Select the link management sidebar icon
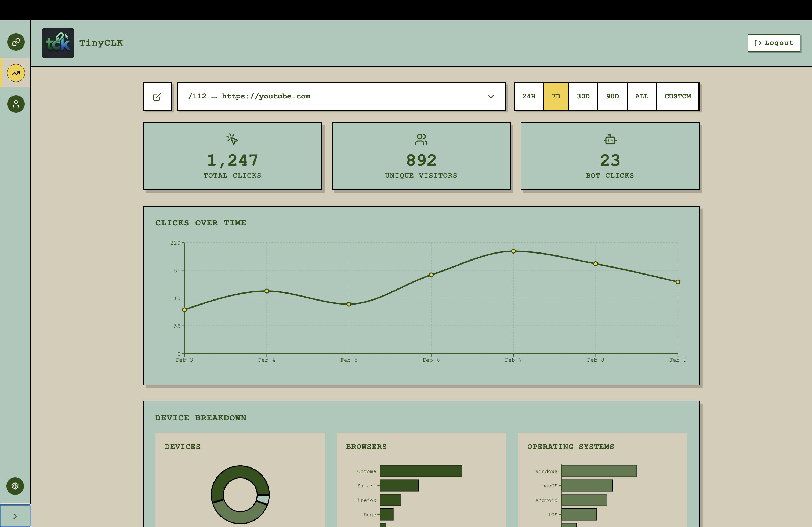The height and width of the screenshot is (527, 812). 15,42
